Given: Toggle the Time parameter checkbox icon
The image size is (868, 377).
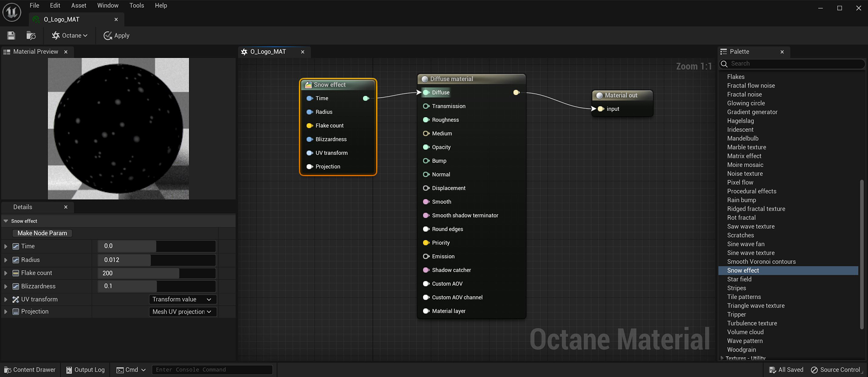Looking at the screenshot, I should 16,246.
